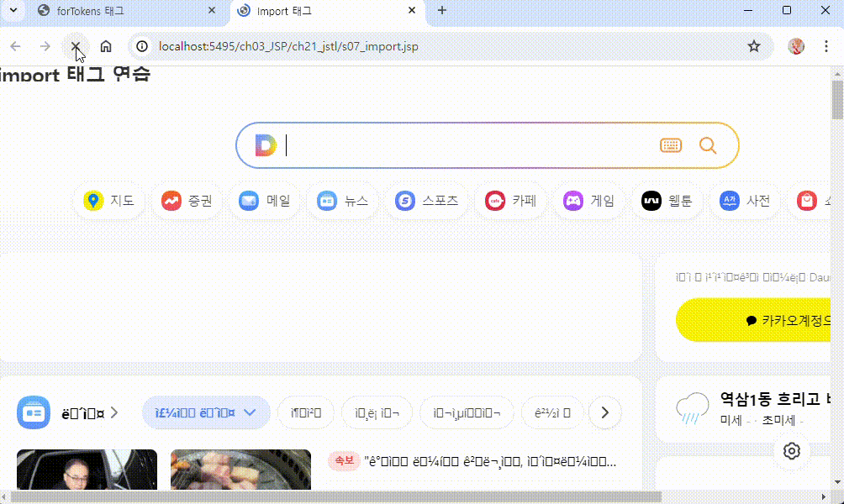The width and height of the screenshot is (844, 504).
Task: Click the localhost address bar URL
Action: point(288,46)
